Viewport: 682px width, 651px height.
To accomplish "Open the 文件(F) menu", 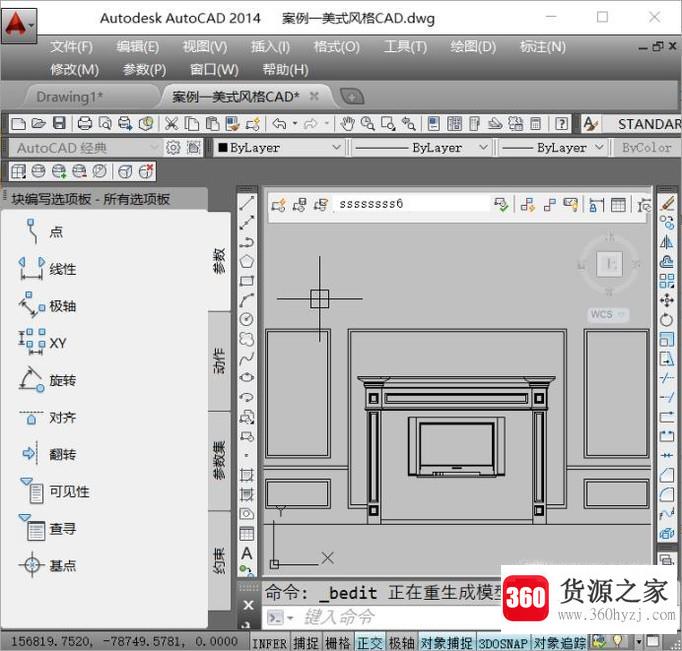I will [71, 47].
